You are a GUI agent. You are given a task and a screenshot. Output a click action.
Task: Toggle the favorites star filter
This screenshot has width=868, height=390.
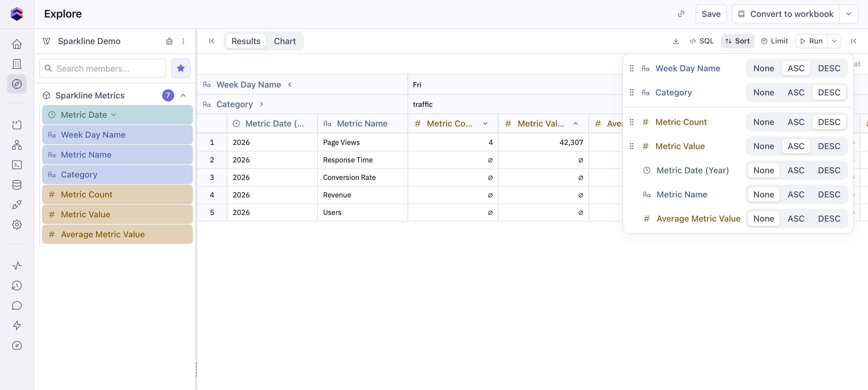[181, 69]
